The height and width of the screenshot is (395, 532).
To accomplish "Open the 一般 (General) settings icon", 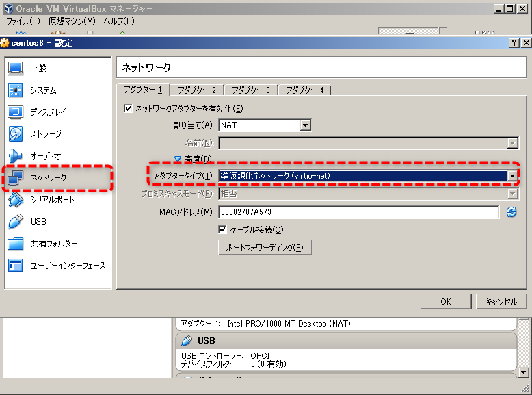I will pos(16,68).
